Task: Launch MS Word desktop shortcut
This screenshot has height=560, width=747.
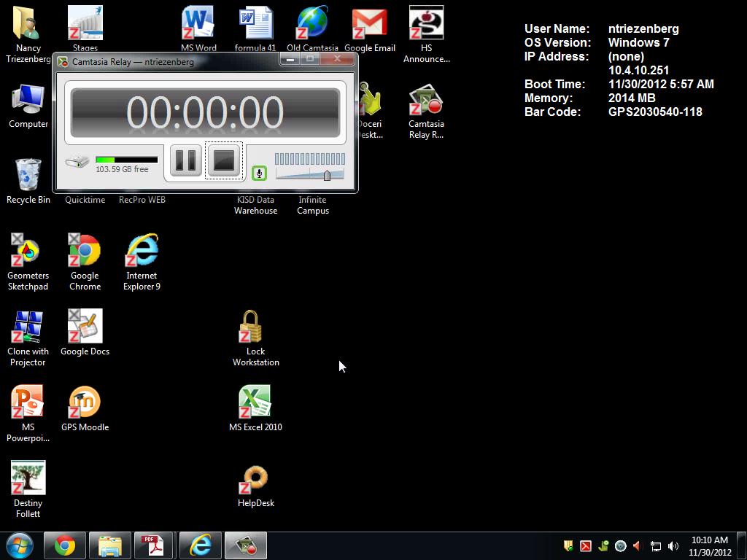Action: pos(198,28)
